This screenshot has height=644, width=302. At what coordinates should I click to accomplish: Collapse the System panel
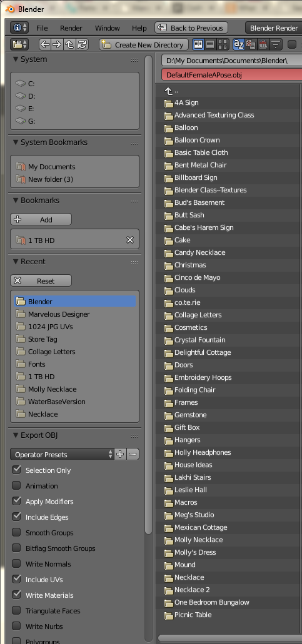click(16, 59)
